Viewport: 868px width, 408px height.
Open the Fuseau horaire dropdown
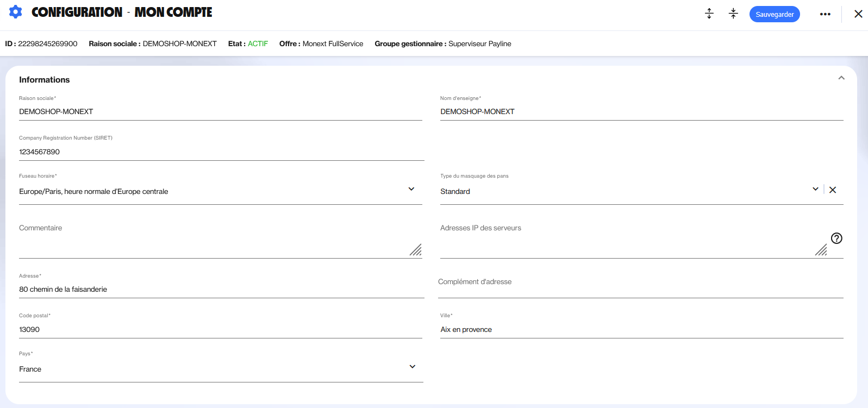(x=411, y=189)
